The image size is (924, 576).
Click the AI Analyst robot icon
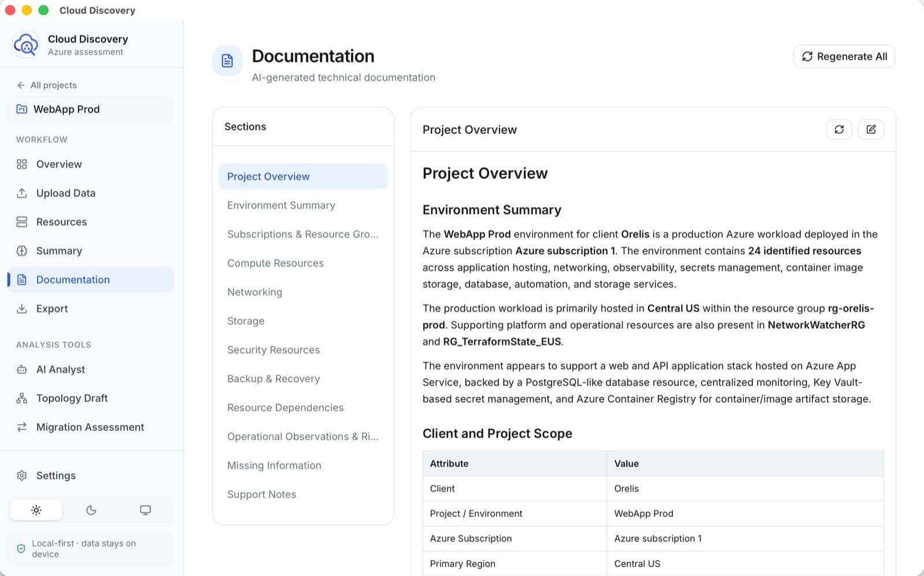[22, 369]
